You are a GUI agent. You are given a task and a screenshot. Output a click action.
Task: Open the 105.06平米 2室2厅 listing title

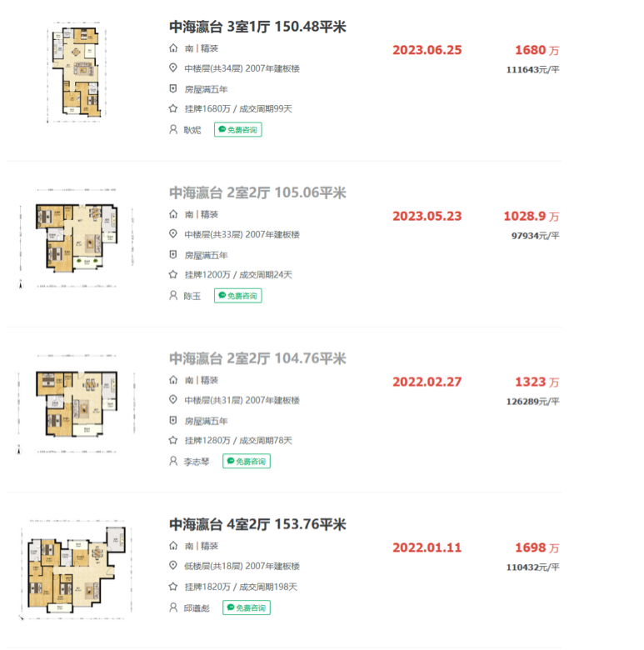[x=257, y=193]
